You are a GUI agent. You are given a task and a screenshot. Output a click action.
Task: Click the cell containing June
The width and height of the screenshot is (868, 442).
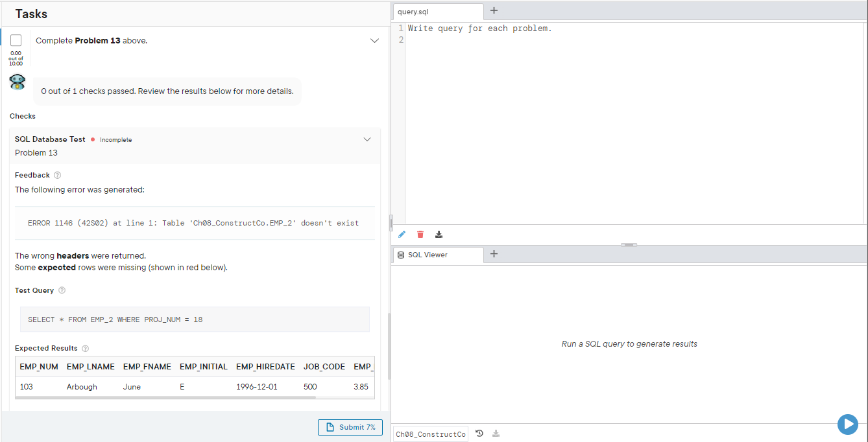click(132, 386)
